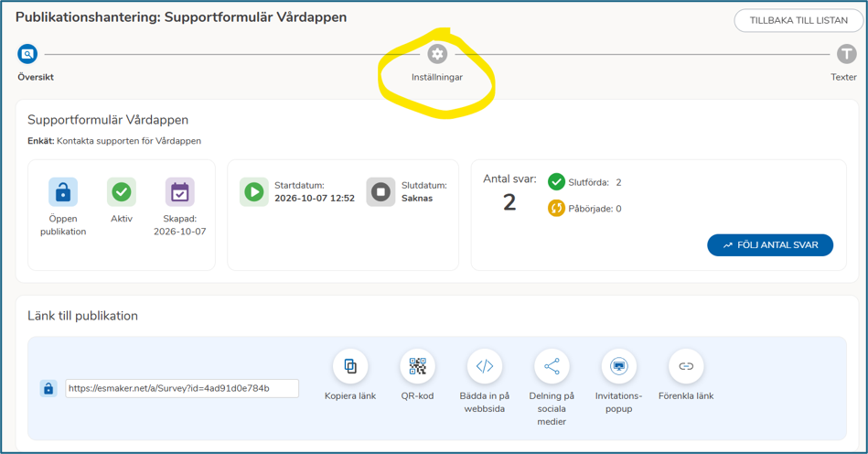
Task: Click the Supportformulär Vårdappen card heading
Action: point(108,120)
